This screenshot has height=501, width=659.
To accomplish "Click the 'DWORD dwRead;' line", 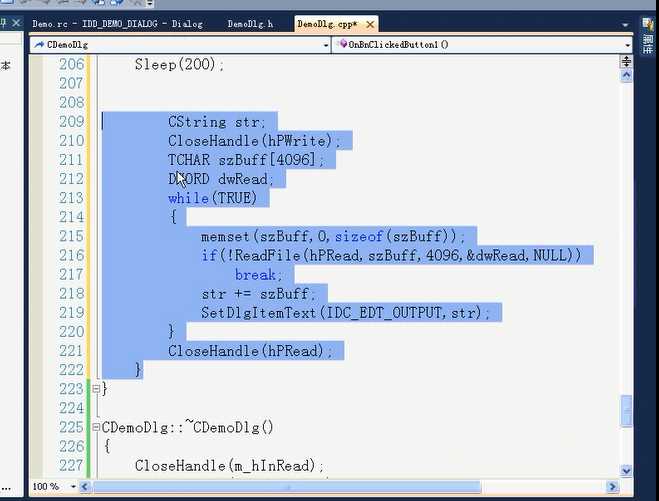I will pyautogui.click(x=221, y=179).
